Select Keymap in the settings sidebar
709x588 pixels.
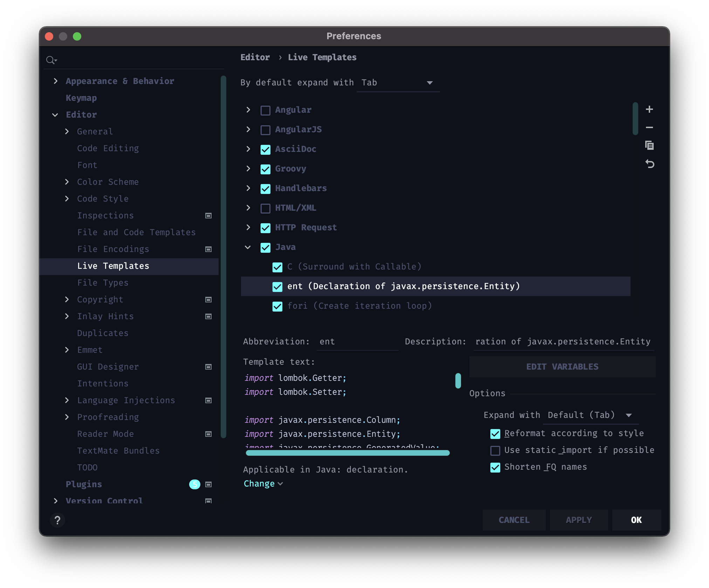pos(81,98)
